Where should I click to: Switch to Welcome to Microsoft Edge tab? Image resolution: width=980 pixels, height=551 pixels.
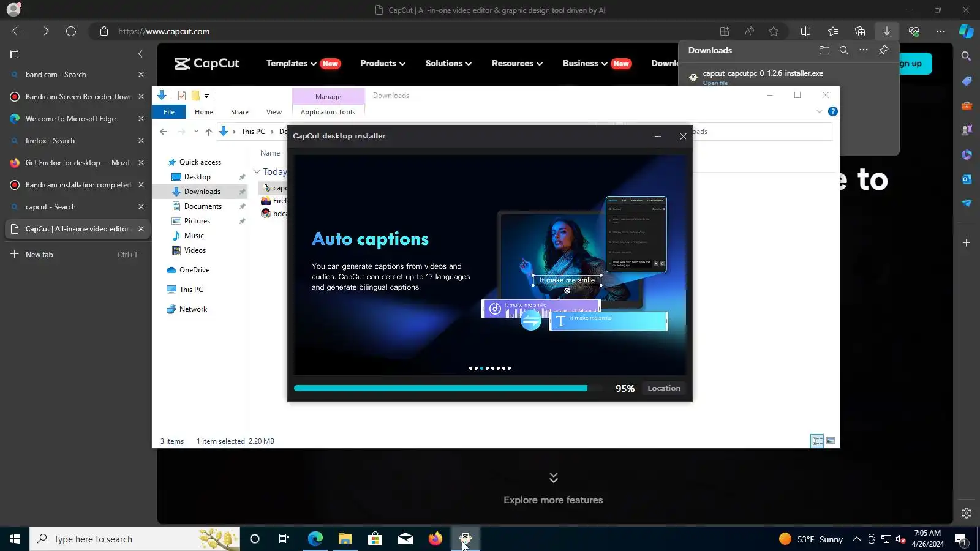click(x=77, y=119)
